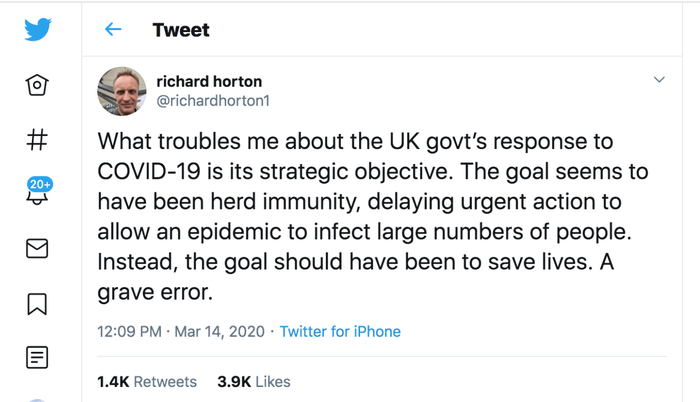Click richard horton's profile photo
The width and height of the screenshot is (700, 402).
(122, 91)
